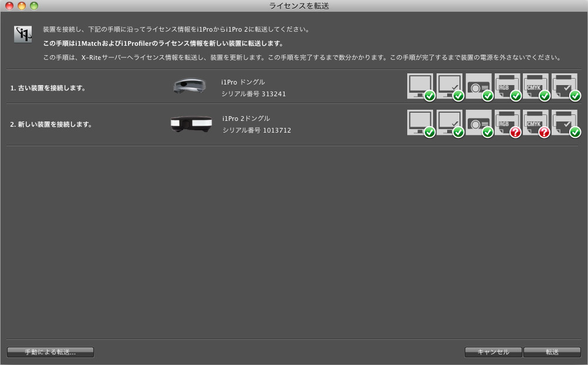Click the new i1Pro 2 device image
This screenshot has height=365, width=588.
pyautogui.click(x=191, y=124)
